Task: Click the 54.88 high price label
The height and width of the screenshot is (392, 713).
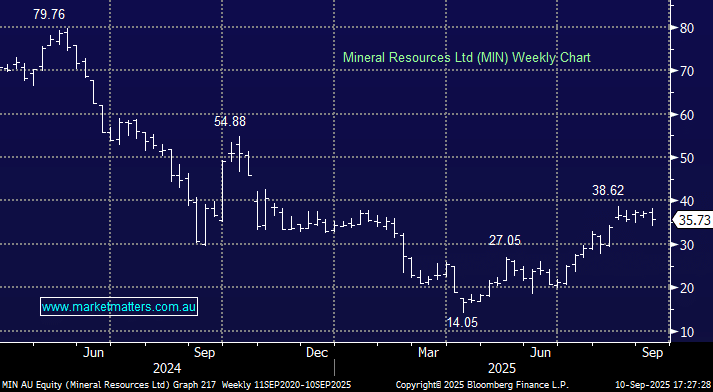Action: coord(230,121)
